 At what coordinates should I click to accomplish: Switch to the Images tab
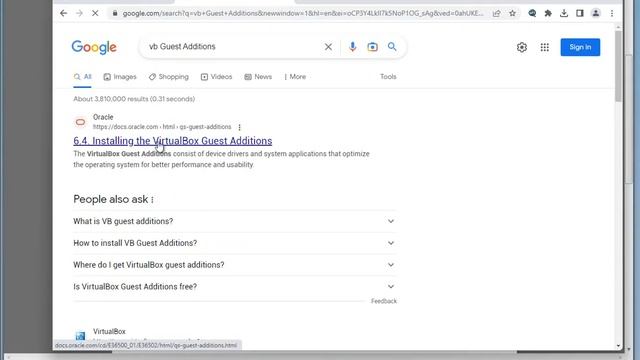tap(120, 77)
